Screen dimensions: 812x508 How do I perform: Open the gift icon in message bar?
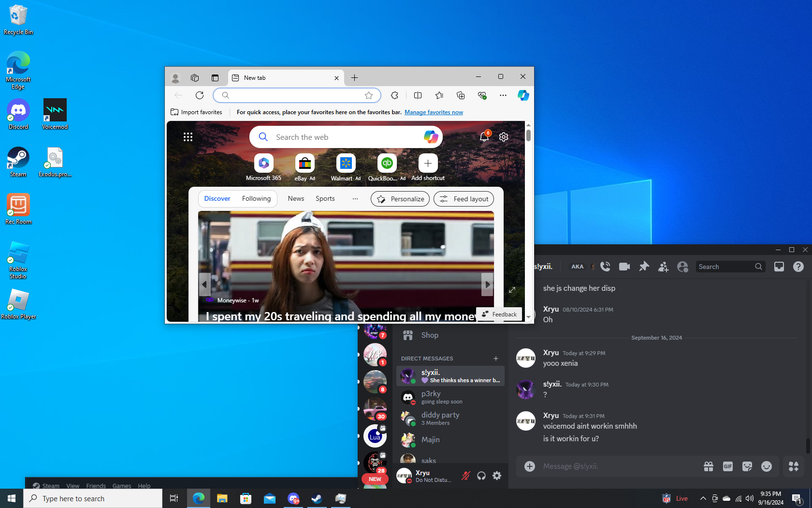pos(709,466)
